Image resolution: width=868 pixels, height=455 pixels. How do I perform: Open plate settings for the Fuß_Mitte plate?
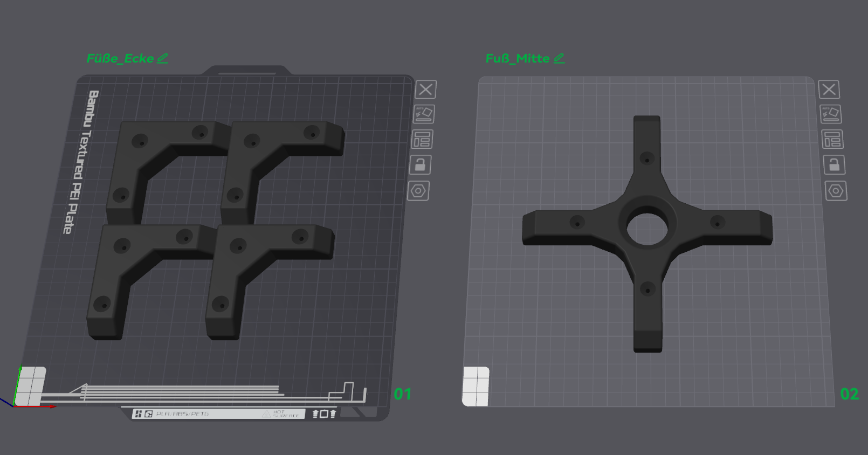(x=836, y=191)
